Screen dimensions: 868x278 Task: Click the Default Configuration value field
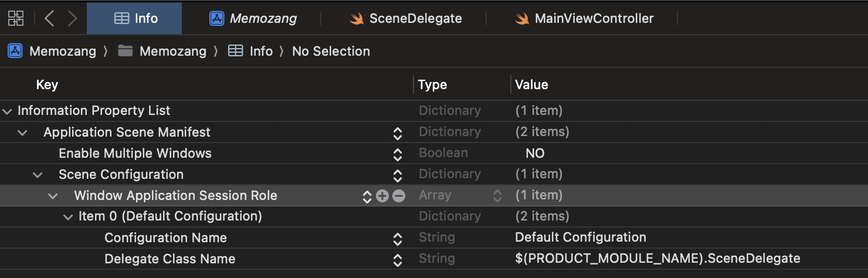point(580,238)
